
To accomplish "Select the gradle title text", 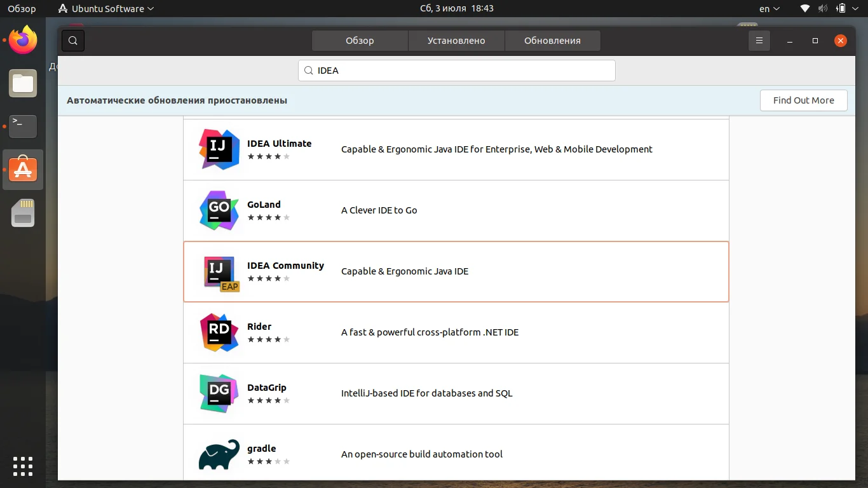I will (x=261, y=449).
